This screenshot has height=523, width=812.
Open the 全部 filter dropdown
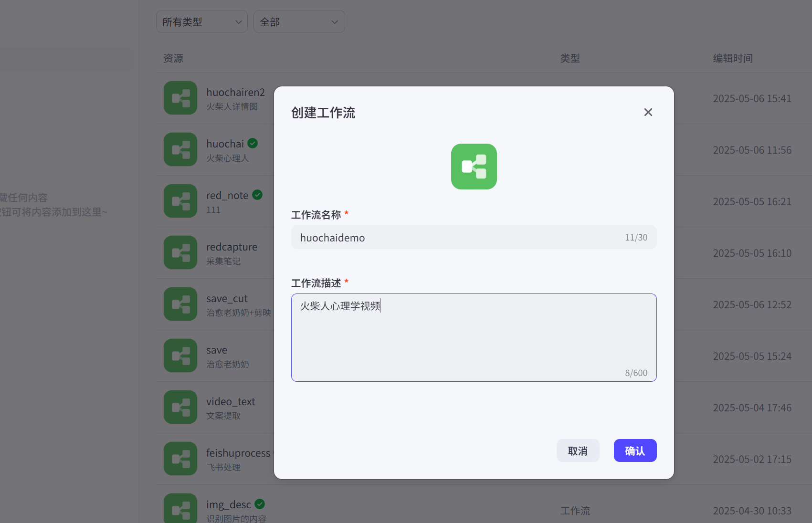coord(299,22)
